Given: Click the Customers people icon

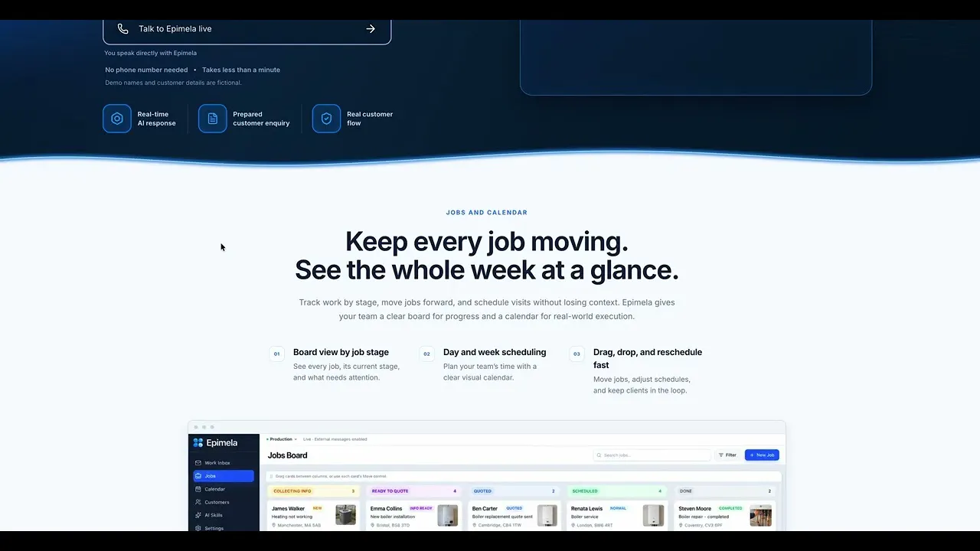Looking at the screenshot, I should [x=198, y=502].
